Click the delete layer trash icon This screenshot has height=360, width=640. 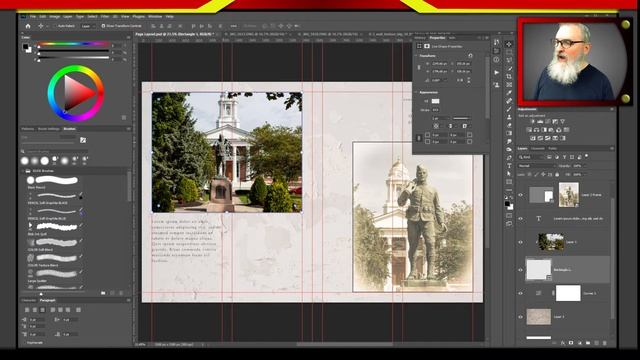[x=605, y=343]
